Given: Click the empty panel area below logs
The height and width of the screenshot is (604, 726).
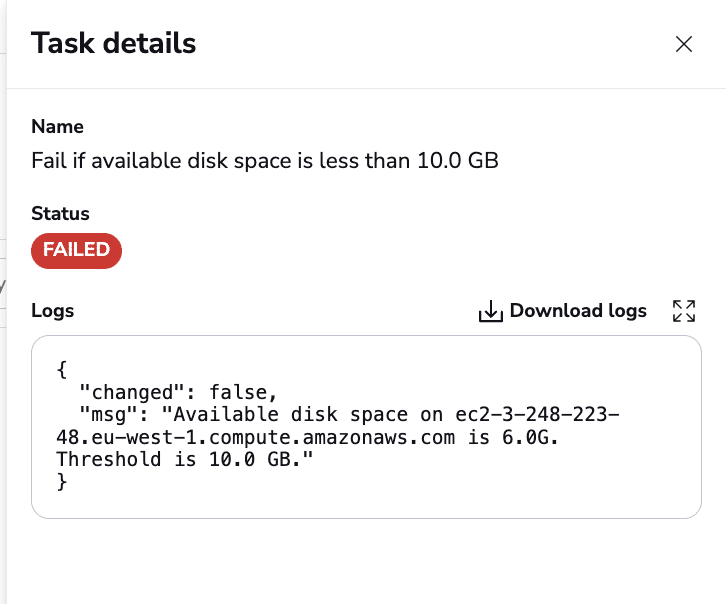Looking at the screenshot, I should pyautogui.click(x=366, y=562).
